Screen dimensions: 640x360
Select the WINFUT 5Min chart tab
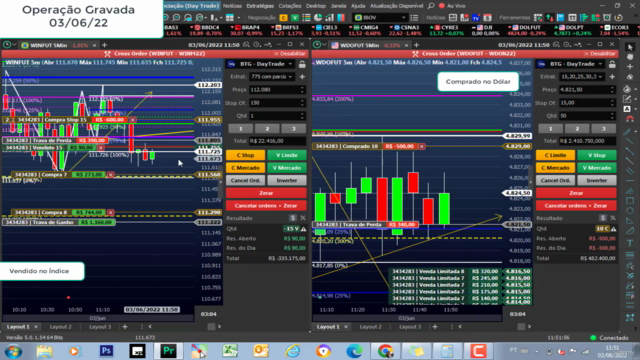point(49,45)
